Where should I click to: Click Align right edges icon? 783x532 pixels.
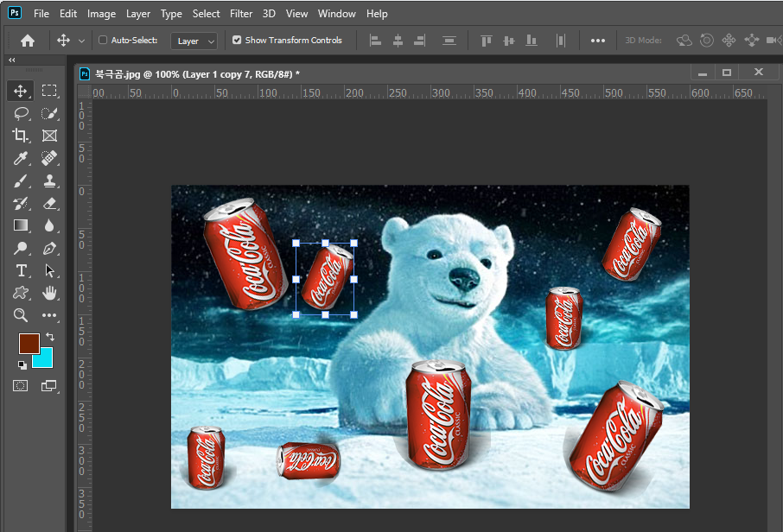(419, 41)
